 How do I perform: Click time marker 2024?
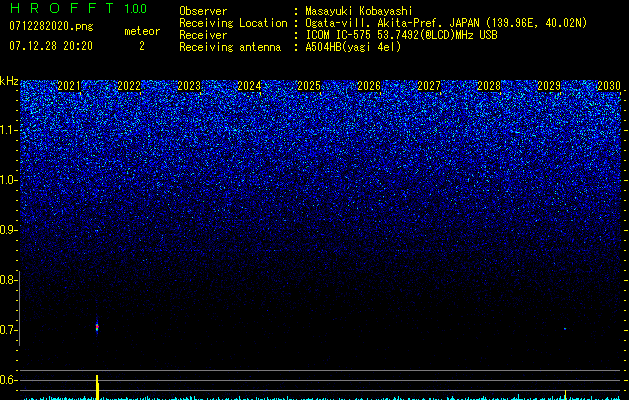click(249, 86)
